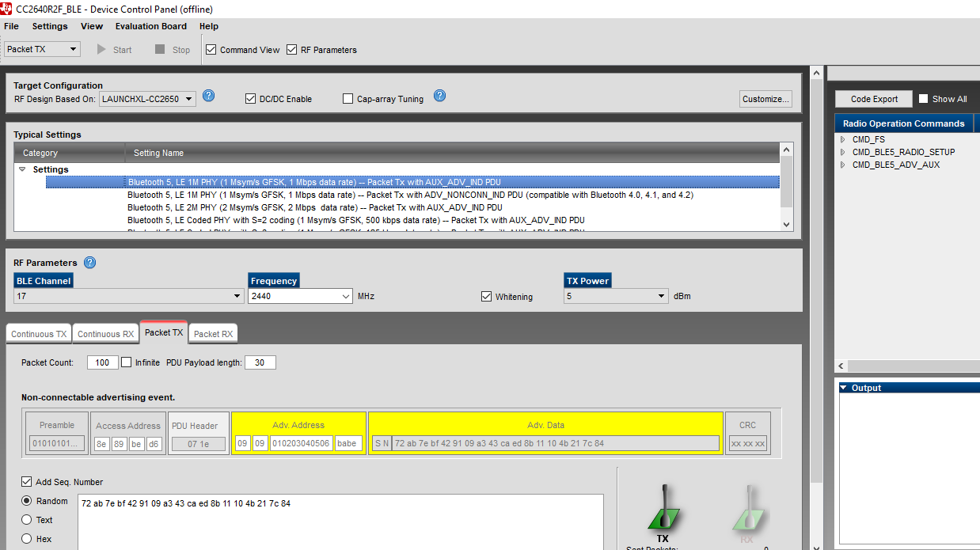Select the Random payload radio button

27,501
